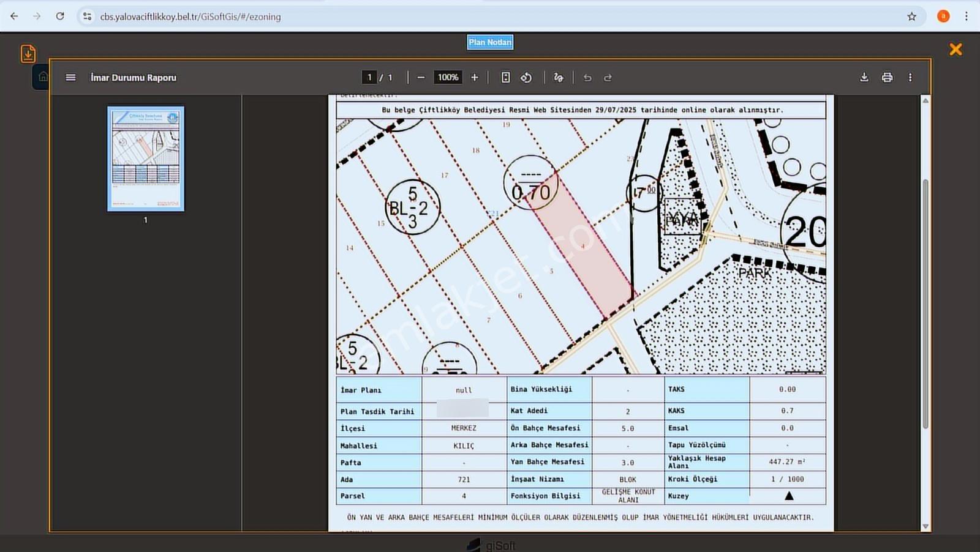Zoom in with the plus icon
Screen dimensions: 980x552
[x=474, y=78]
